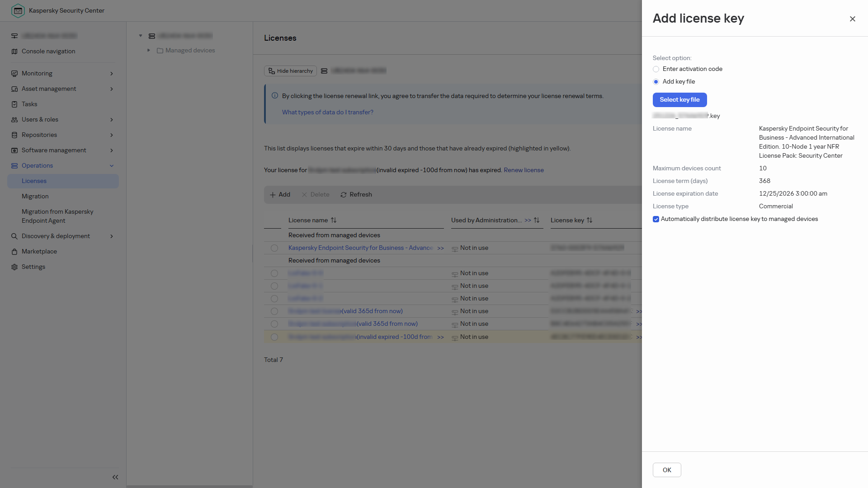Click sort arrows on License name column

pyautogui.click(x=334, y=220)
